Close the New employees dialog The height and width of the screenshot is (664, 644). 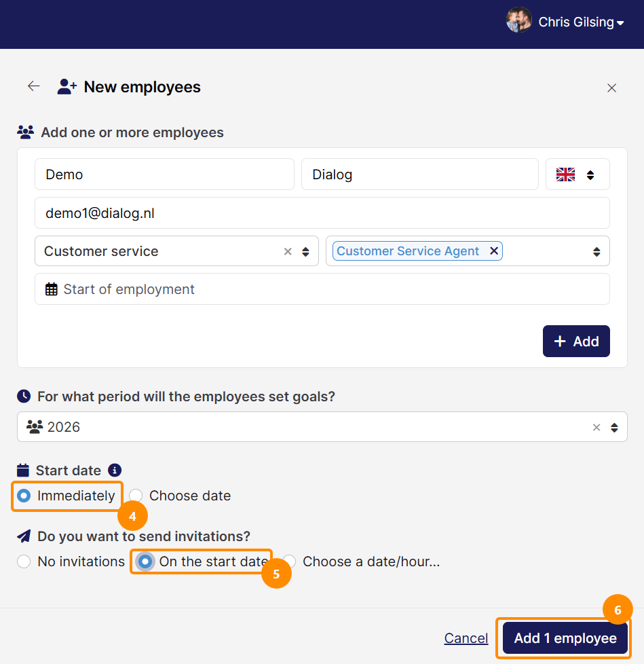click(611, 88)
